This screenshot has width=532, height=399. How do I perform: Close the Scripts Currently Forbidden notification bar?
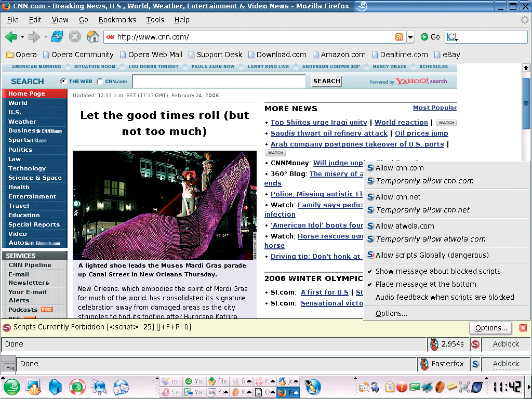pos(523,328)
